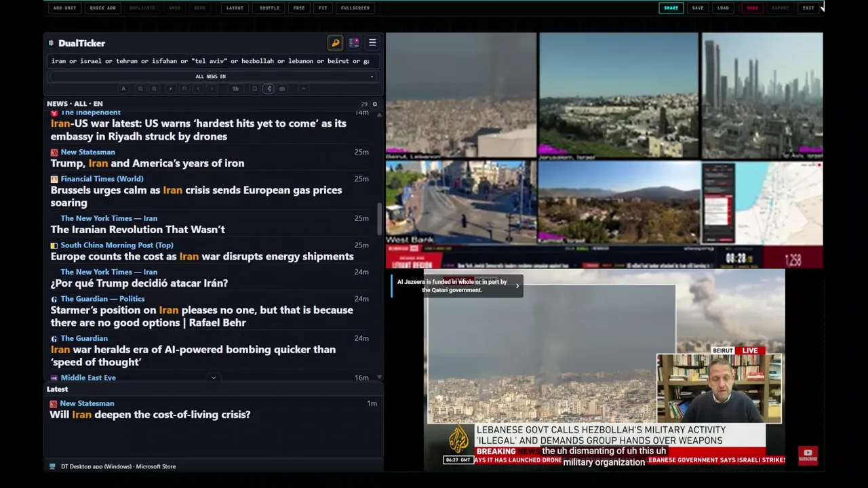
Task: Expand news list with bottom chevron
Action: click(214, 378)
